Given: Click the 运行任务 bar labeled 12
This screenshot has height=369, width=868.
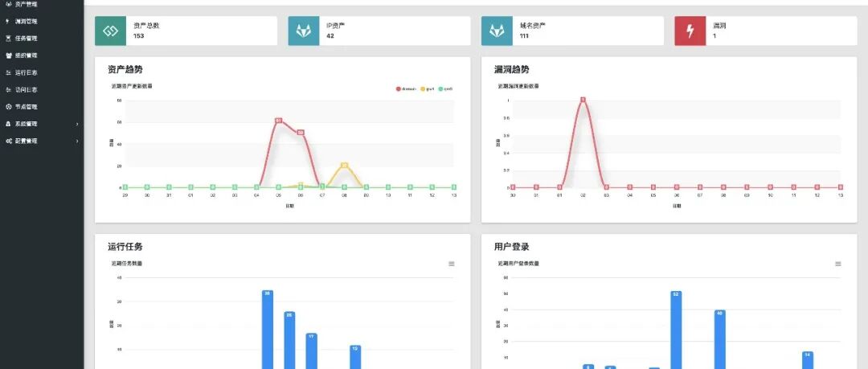Looking at the screenshot, I should 355,357.
